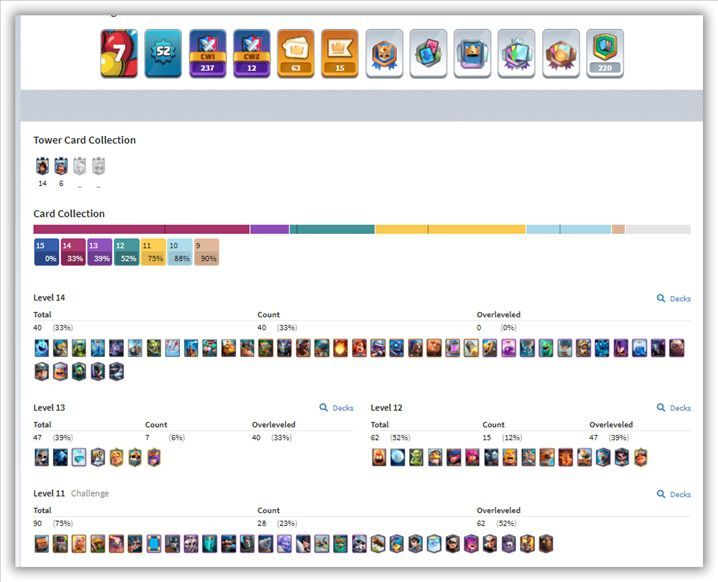The width and height of the screenshot is (718, 582).
Task: Click the 7-year anniversary balloon badge
Action: 119,53
